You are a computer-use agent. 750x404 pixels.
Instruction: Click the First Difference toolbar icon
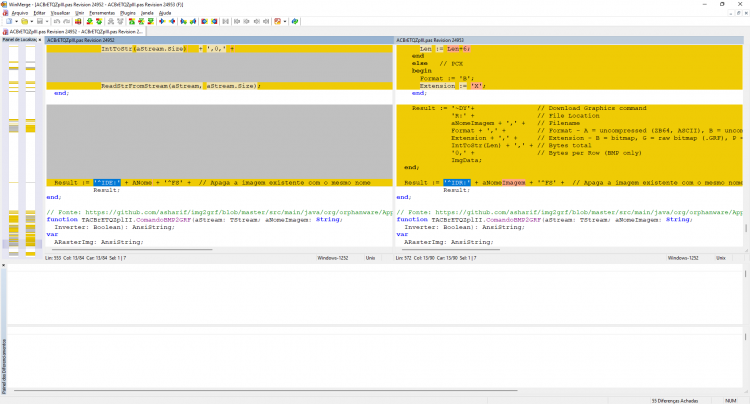pos(132,22)
